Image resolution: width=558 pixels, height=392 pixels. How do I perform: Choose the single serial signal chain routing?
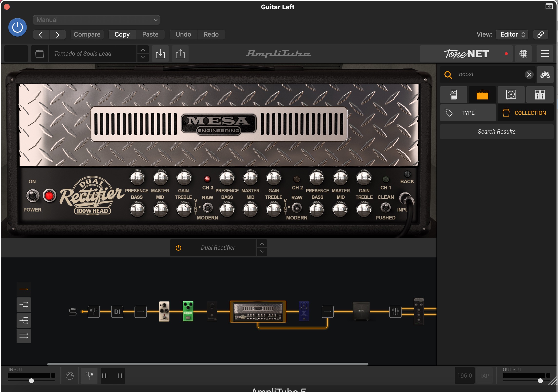[24, 289]
